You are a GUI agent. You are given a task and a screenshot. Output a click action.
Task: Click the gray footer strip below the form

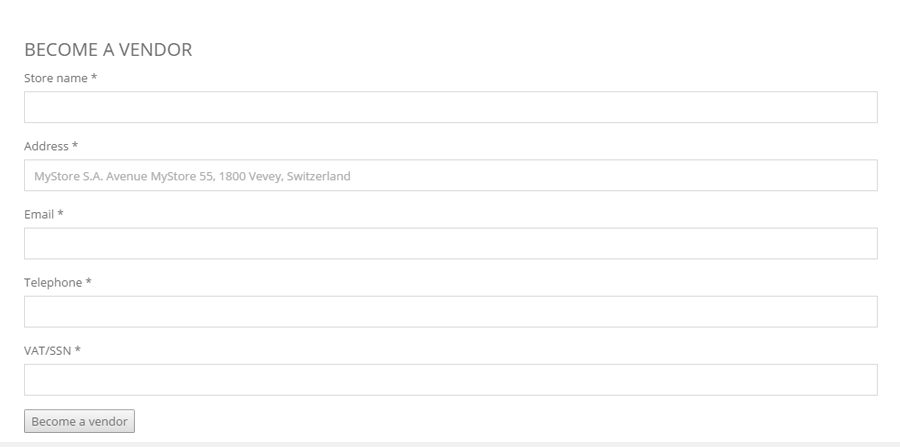(x=450, y=445)
